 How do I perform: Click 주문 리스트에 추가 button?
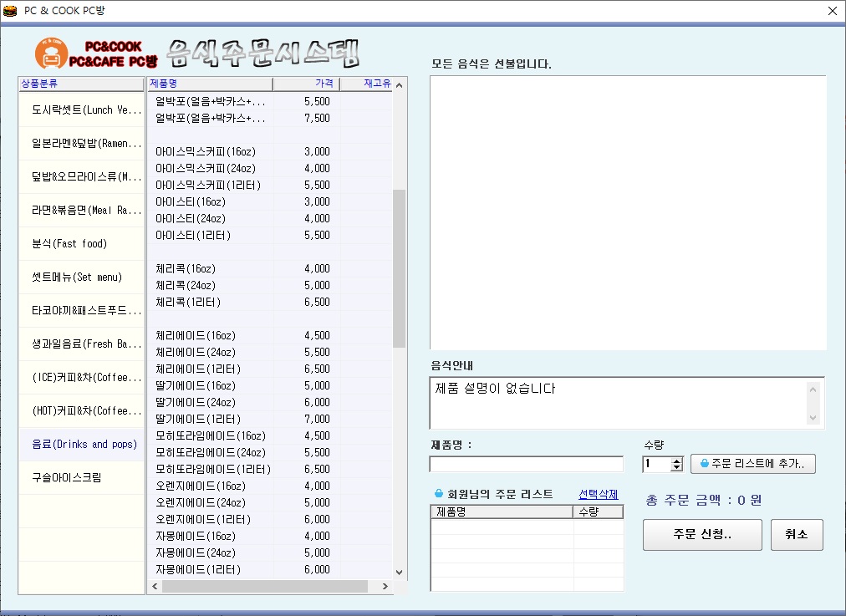click(x=752, y=463)
